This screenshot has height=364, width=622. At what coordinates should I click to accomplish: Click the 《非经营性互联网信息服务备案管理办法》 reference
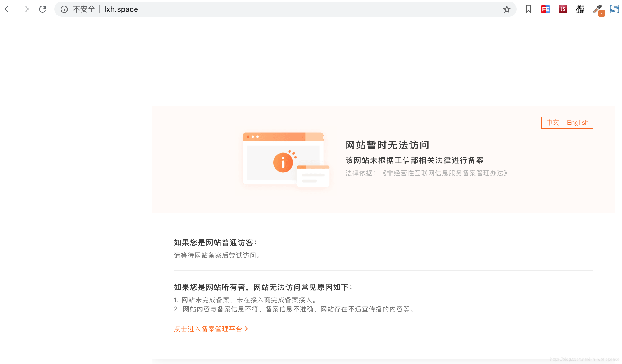click(445, 173)
